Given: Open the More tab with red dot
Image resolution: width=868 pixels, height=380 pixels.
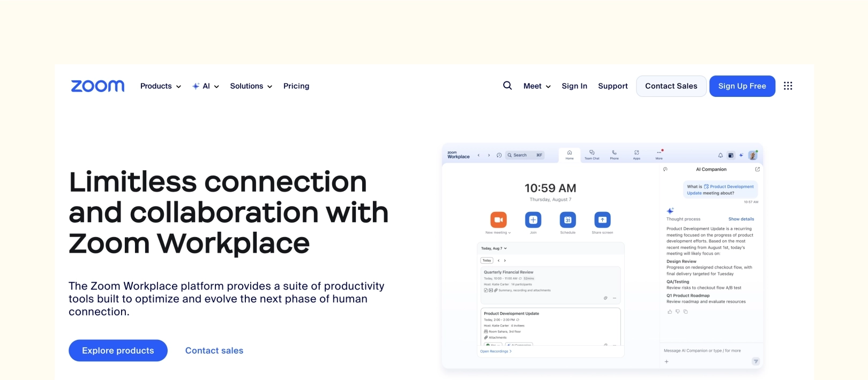Looking at the screenshot, I should coord(660,155).
